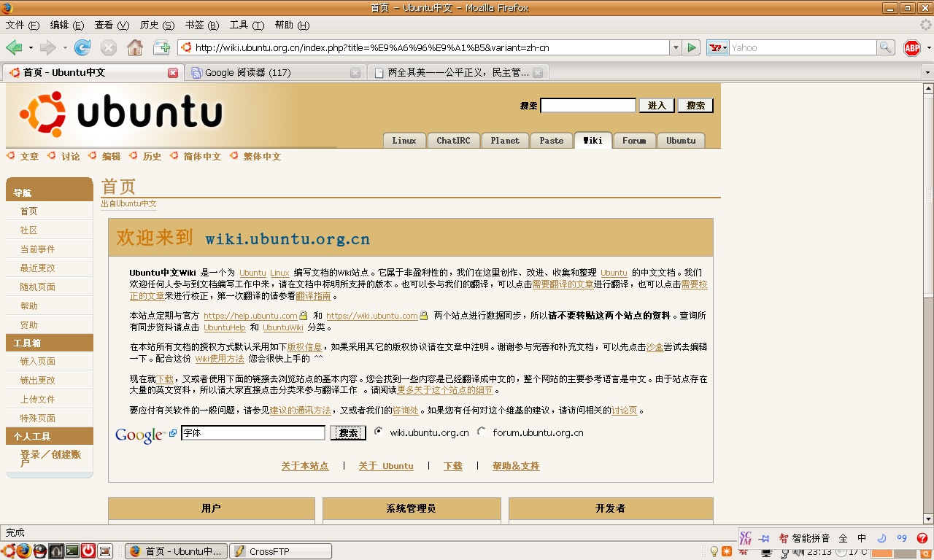934x560 pixels.
Task: Reload the current page
Action: (x=82, y=47)
